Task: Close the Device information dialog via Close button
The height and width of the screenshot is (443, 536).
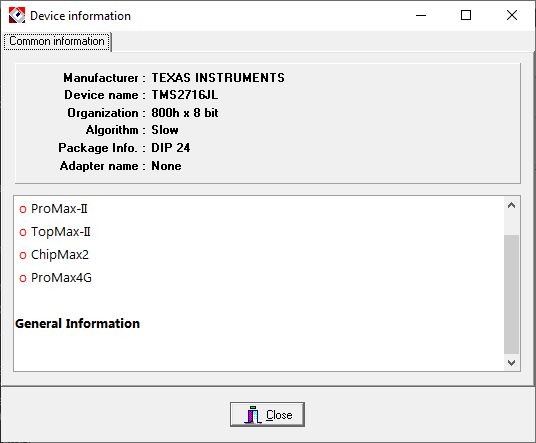Action: point(267,414)
